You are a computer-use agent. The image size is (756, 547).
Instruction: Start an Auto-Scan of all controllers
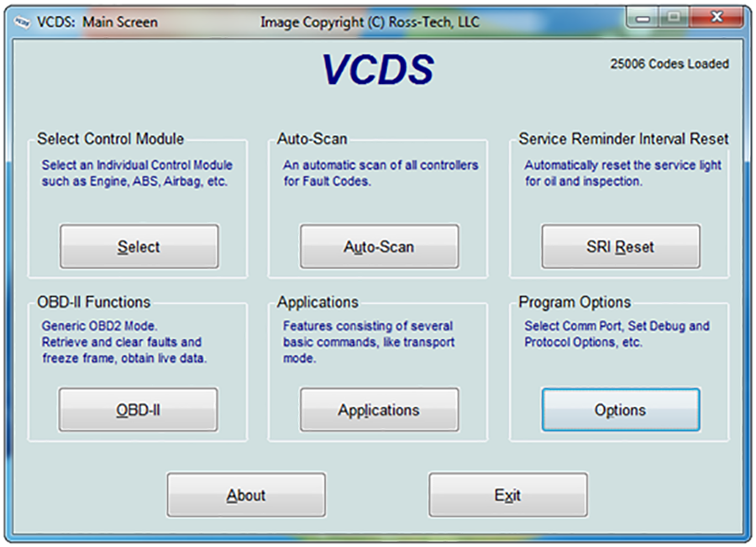[379, 246]
